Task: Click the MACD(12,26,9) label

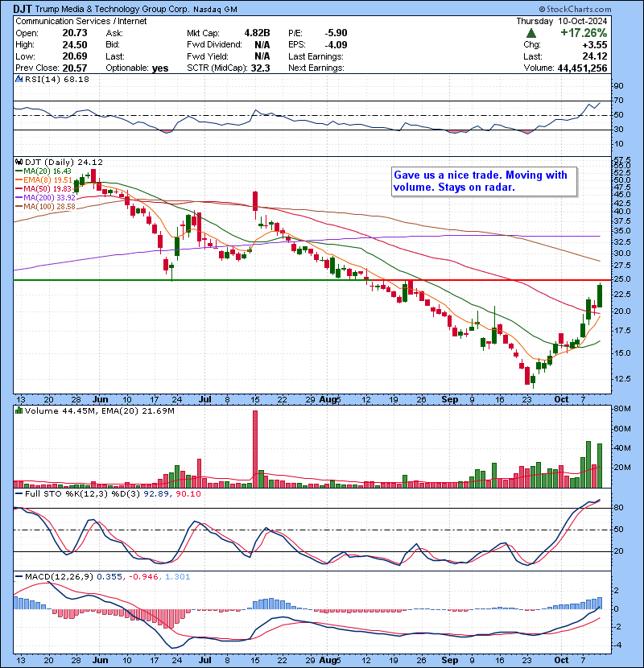Action: 59,577
